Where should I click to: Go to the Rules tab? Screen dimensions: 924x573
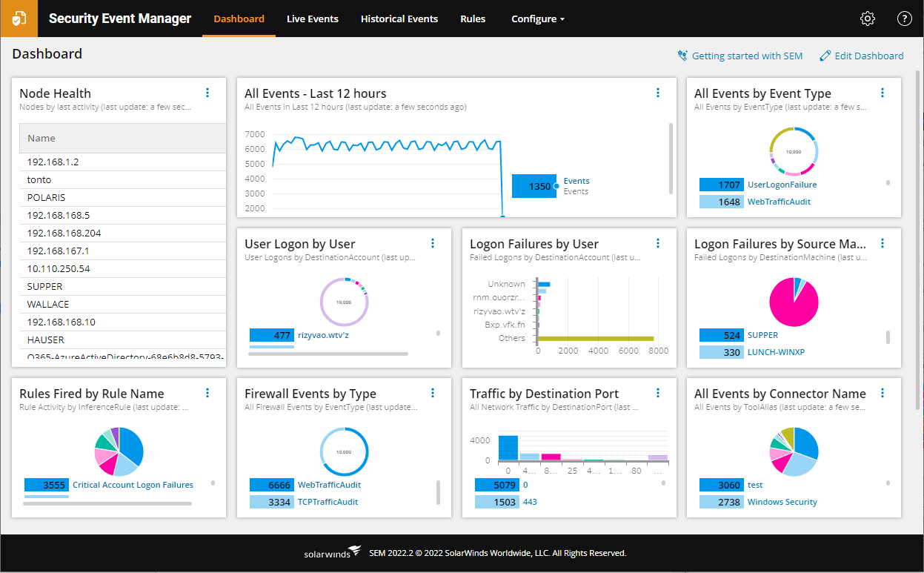(x=473, y=19)
